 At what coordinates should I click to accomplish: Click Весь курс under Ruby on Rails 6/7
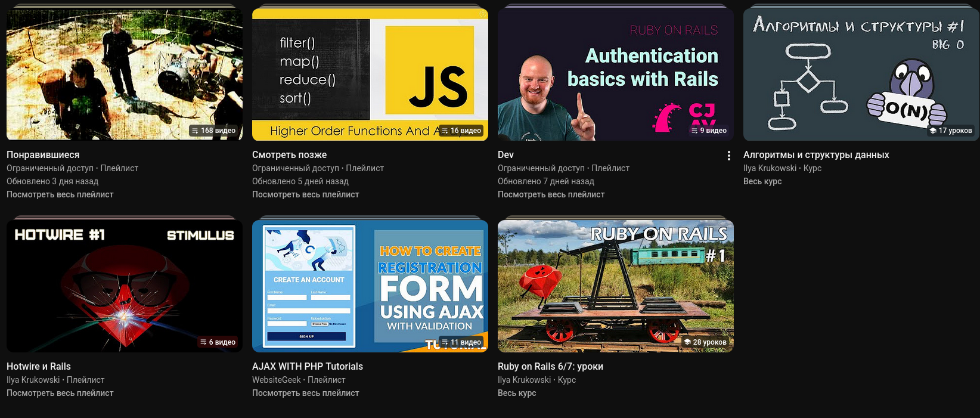pyautogui.click(x=517, y=393)
